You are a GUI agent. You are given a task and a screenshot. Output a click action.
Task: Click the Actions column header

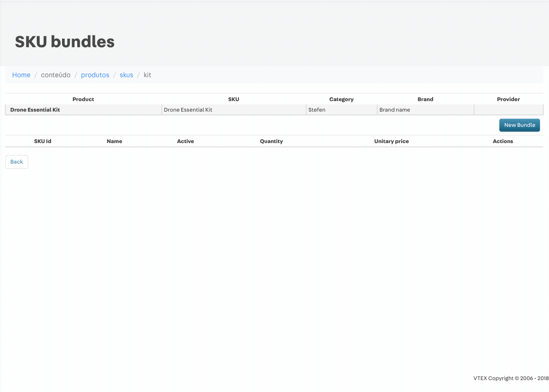tap(503, 141)
